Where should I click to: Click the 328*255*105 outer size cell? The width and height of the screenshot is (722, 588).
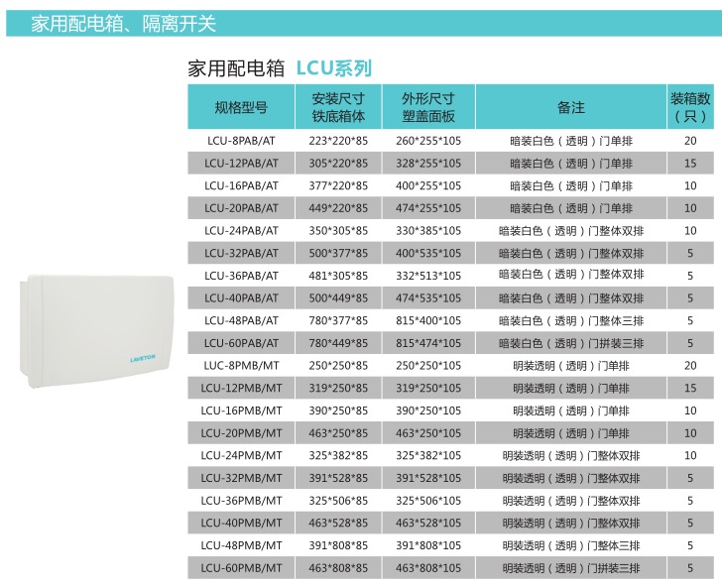click(x=428, y=164)
